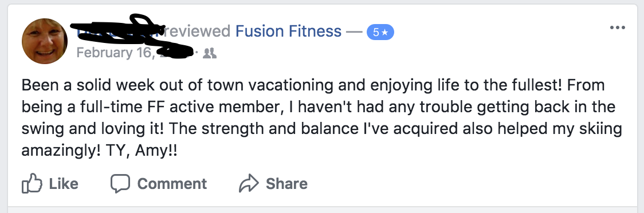Screen dimensions: 644x213
Task: Click the curved arrow Share icon
Action: tap(249, 183)
